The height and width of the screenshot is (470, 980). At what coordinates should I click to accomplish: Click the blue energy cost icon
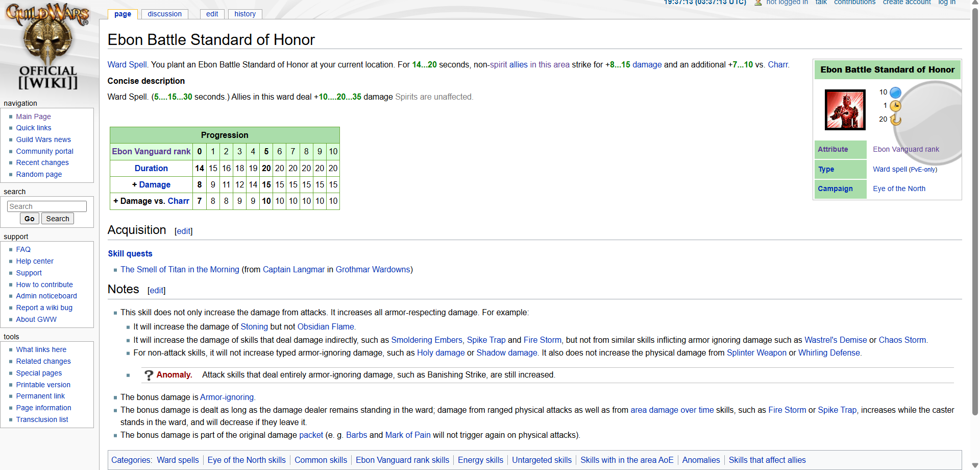coord(895,92)
